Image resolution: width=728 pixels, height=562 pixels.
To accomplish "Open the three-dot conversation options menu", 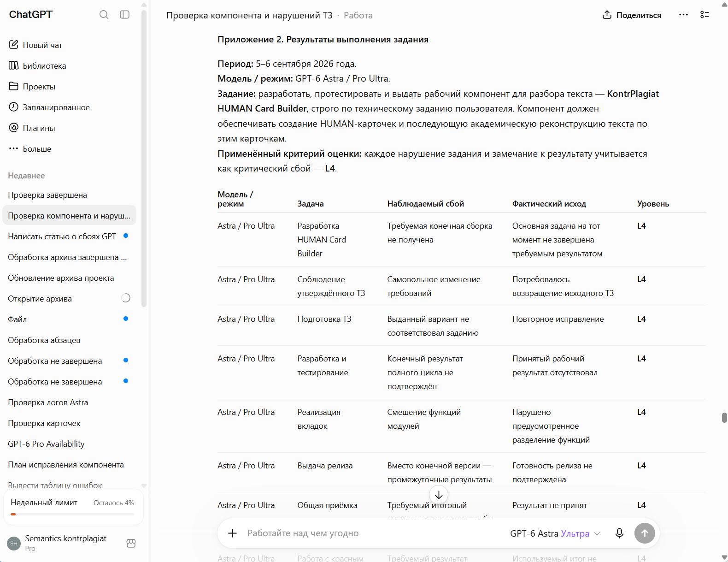I will pyautogui.click(x=683, y=15).
